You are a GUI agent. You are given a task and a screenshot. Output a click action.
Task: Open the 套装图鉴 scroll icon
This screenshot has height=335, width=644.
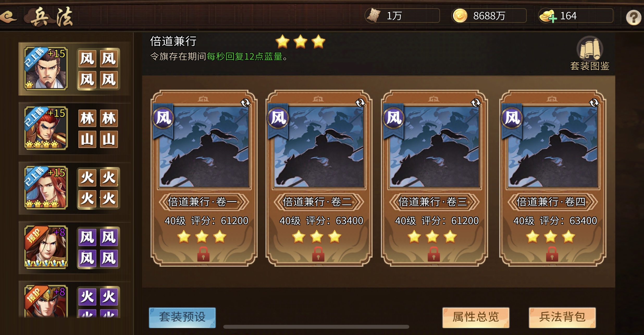590,48
